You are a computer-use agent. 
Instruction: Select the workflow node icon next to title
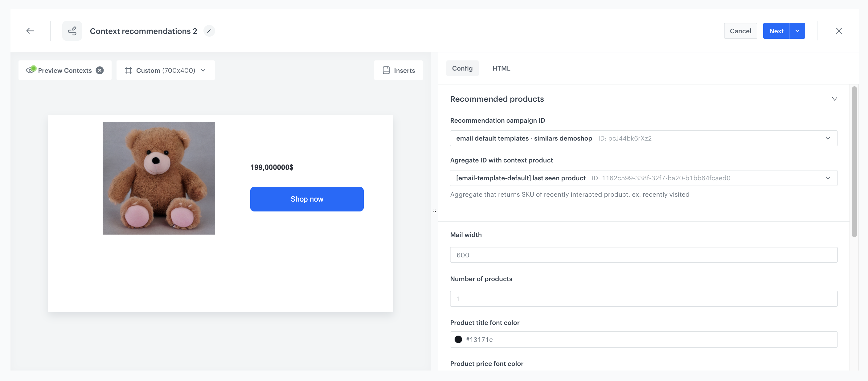click(72, 31)
